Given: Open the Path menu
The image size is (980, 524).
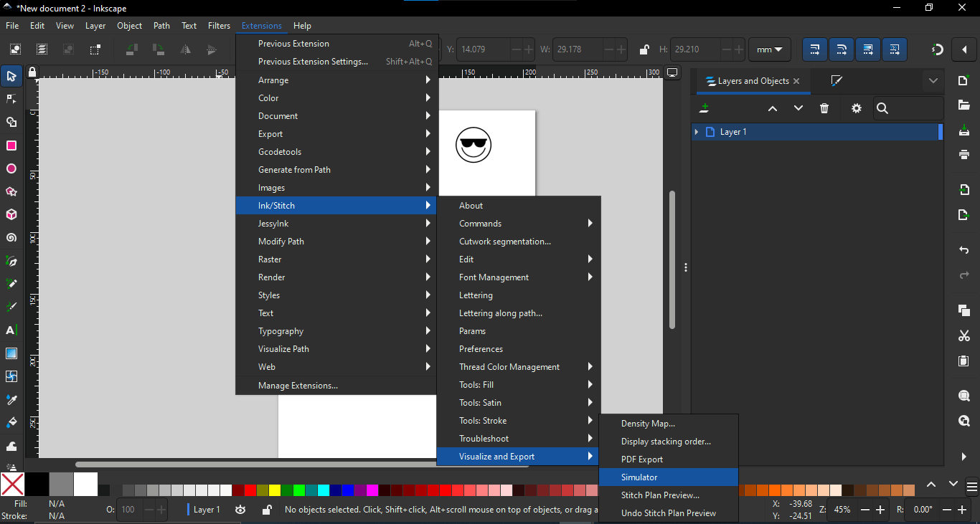Looking at the screenshot, I should coord(162,26).
